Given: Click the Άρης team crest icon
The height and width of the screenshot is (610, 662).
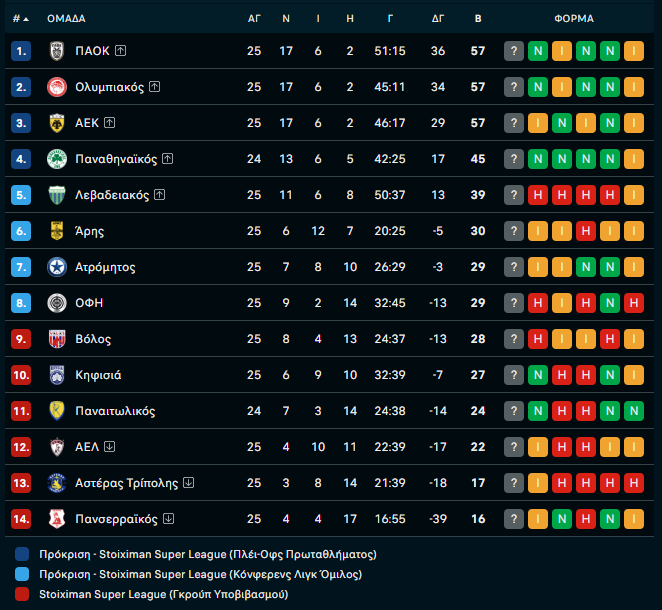Looking at the screenshot, I should point(56,231).
